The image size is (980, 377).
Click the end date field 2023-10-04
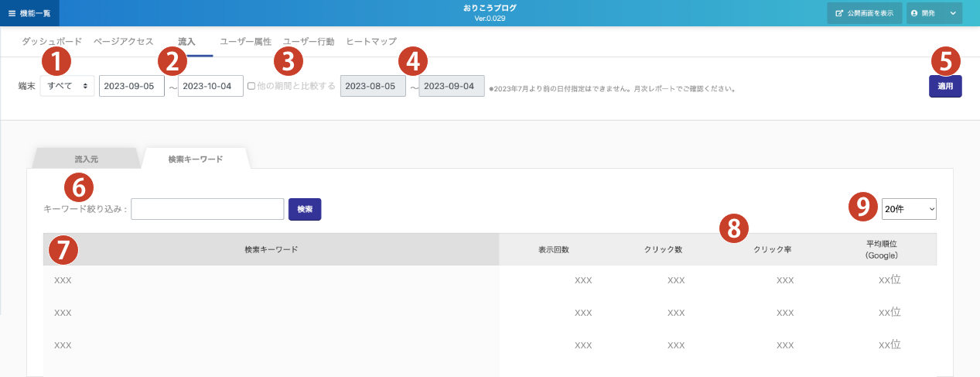210,86
